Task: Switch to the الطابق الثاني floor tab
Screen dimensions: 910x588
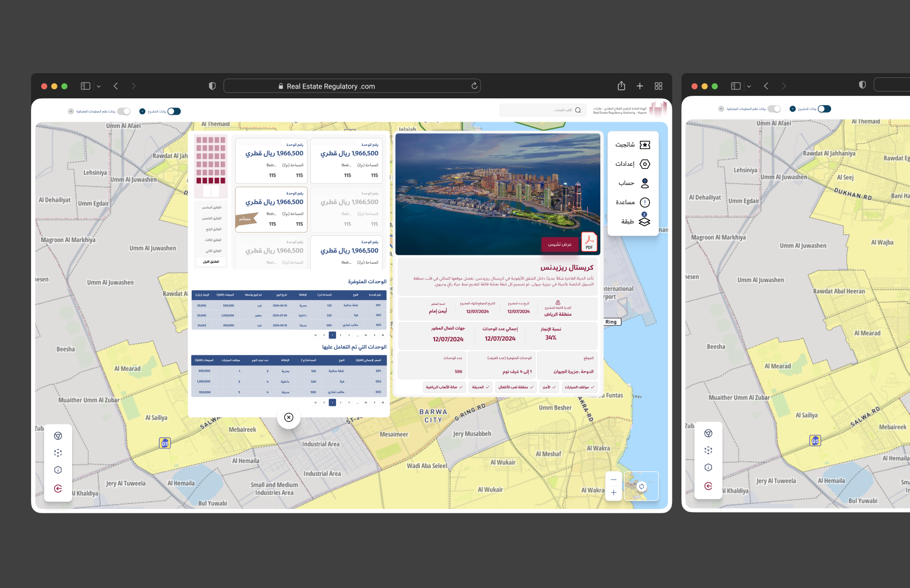Action: pos(212,251)
